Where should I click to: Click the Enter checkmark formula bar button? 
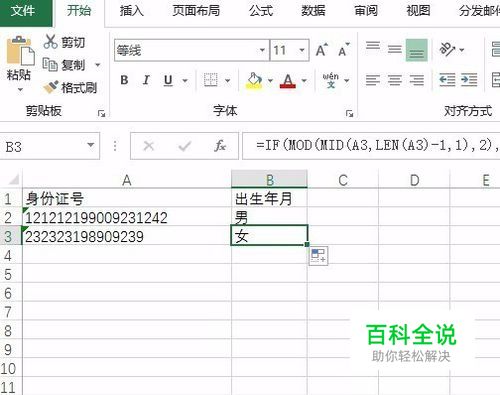(x=184, y=146)
